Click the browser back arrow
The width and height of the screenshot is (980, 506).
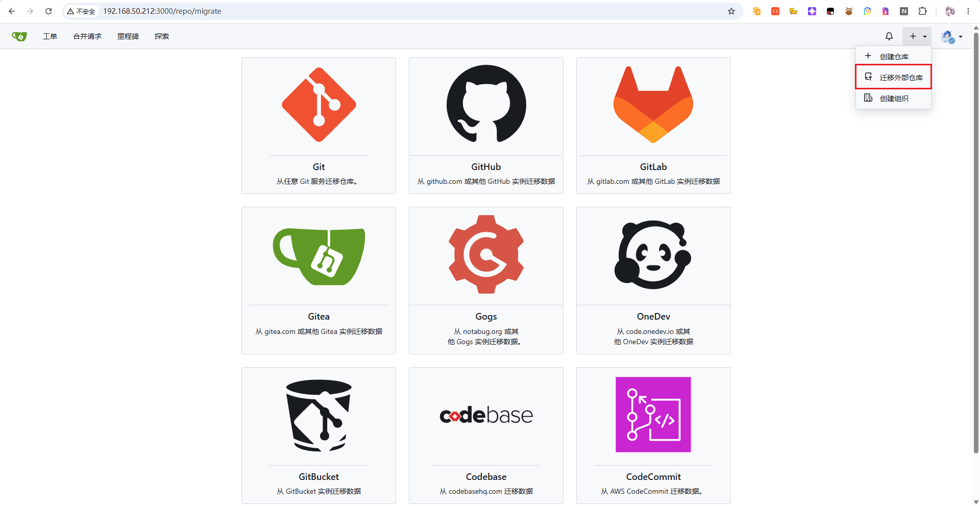pyautogui.click(x=12, y=11)
